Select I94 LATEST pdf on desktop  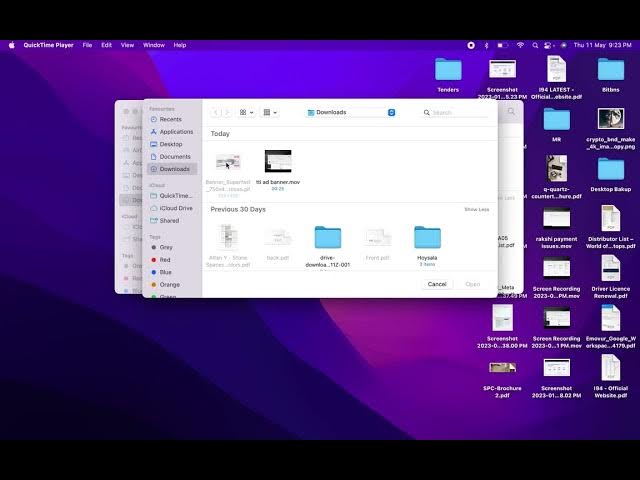(x=556, y=78)
